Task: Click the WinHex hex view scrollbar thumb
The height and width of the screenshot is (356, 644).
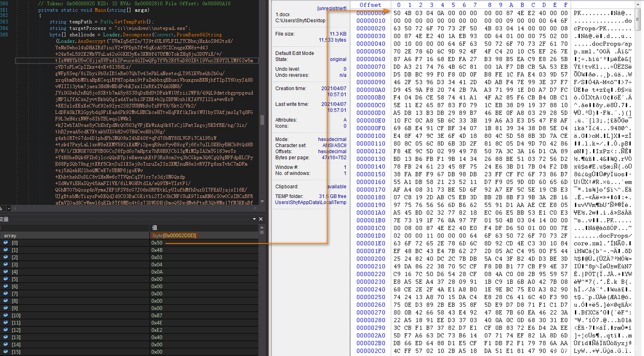Action: [x=638, y=19]
